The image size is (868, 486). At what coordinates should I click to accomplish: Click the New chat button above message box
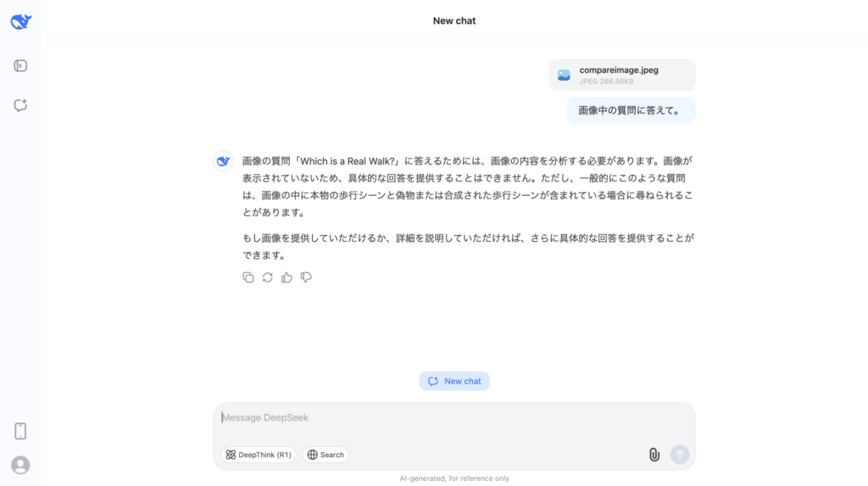coord(454,381)
